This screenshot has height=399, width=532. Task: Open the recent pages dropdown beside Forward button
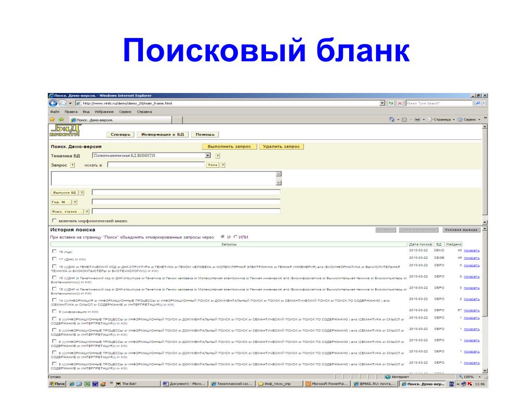70,103
